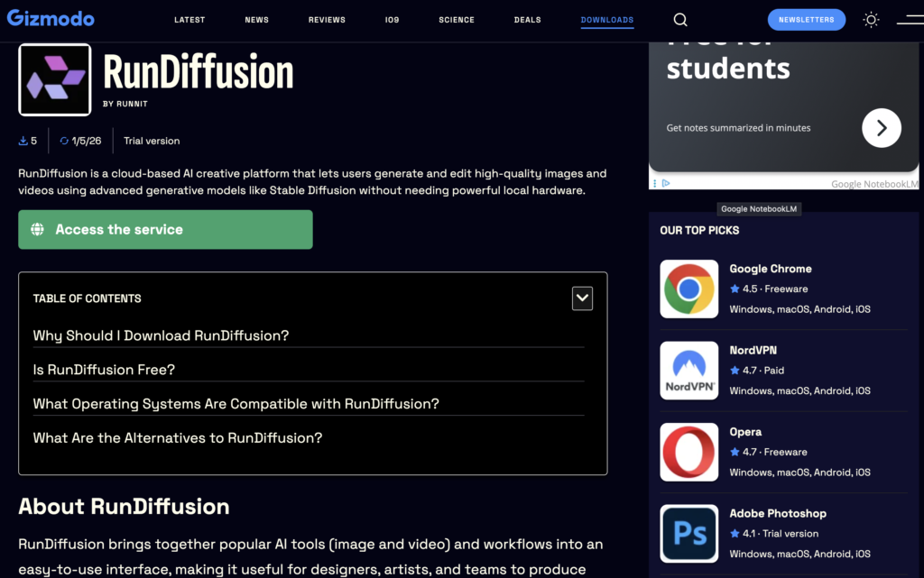Click the TABLE OF CONTENTS heading

88,298
